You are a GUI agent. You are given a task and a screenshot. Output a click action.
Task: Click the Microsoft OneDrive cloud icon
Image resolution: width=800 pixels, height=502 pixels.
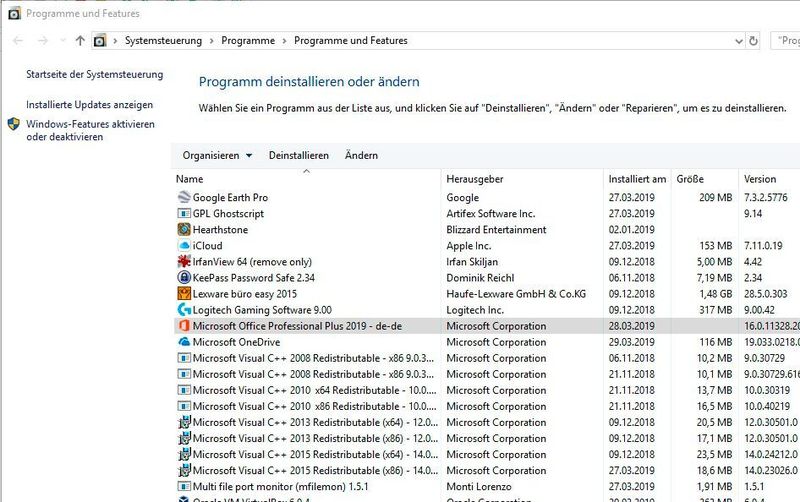click(184, 342)
